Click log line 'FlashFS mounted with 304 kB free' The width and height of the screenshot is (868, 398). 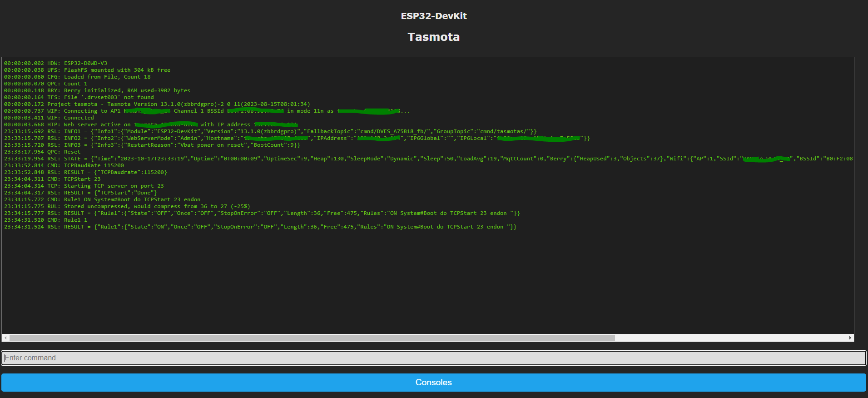(x=87, y=70)
